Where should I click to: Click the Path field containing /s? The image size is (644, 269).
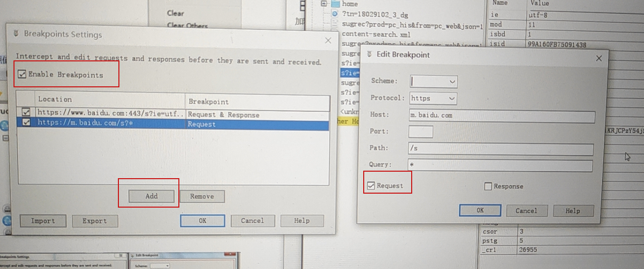(501, 149)
